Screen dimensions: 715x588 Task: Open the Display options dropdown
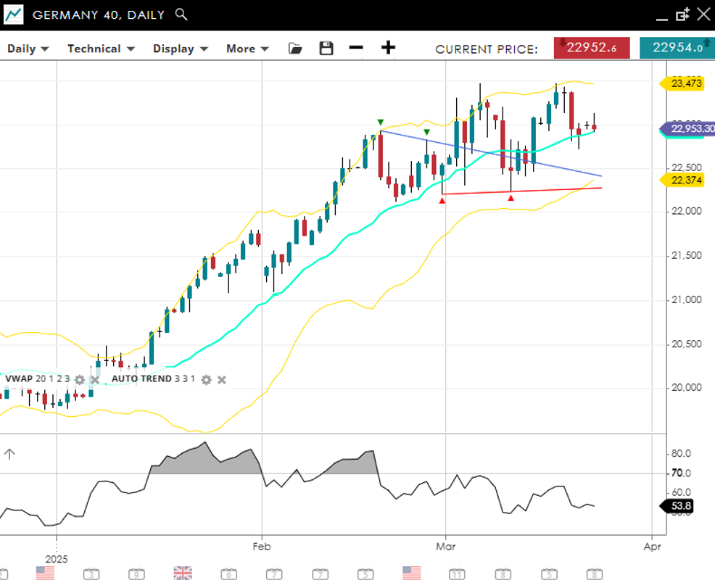tap(180, 49)
